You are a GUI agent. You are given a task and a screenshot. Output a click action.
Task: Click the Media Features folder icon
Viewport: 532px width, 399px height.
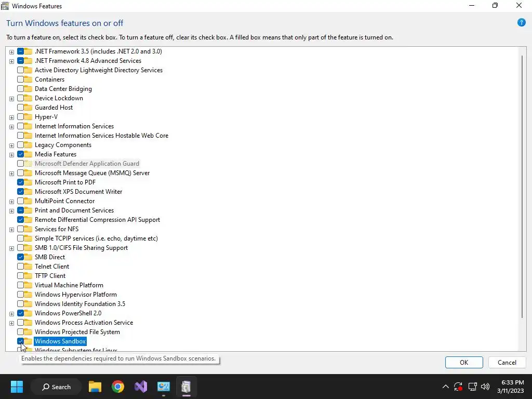(28, 154)
